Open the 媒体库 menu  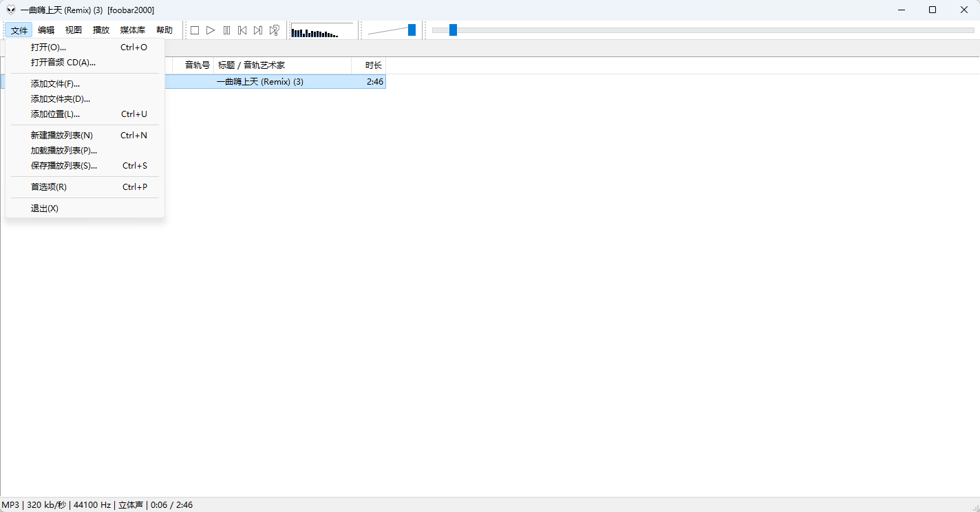tap(133, 30)
